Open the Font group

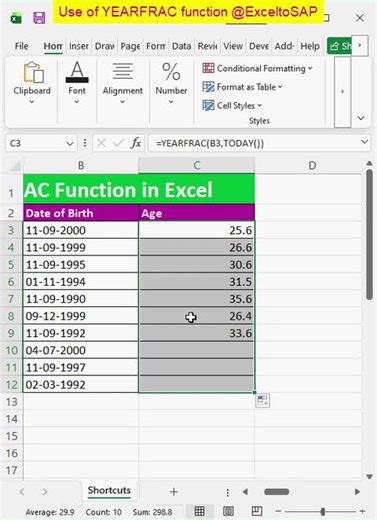coord(77,83)
